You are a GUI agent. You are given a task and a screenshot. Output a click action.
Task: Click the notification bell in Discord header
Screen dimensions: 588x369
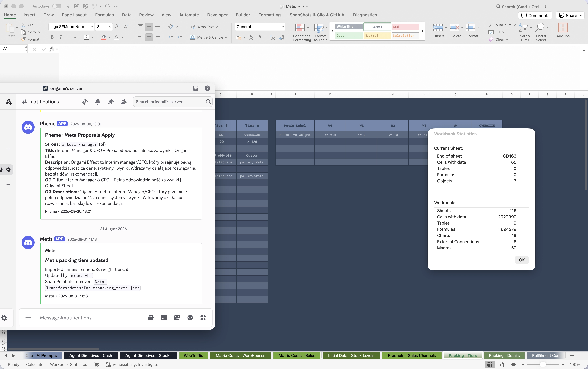coord(98,101)
